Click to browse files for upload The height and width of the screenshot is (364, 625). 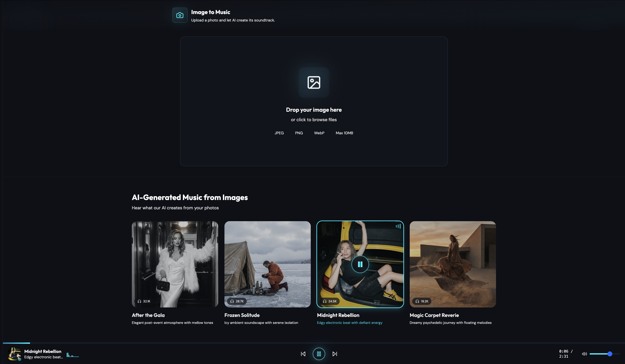[x=314, y=119]
